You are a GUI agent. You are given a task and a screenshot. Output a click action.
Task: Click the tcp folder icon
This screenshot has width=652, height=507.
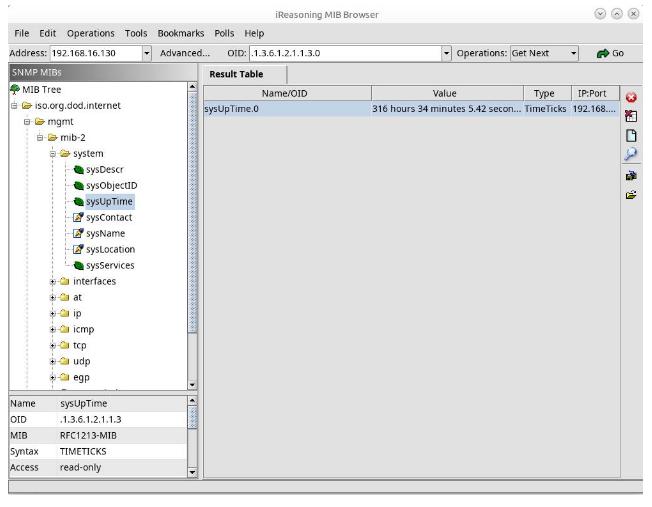tap(64, 345)
